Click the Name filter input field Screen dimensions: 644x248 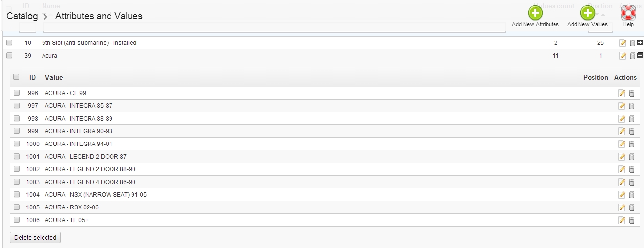point(274,28)
